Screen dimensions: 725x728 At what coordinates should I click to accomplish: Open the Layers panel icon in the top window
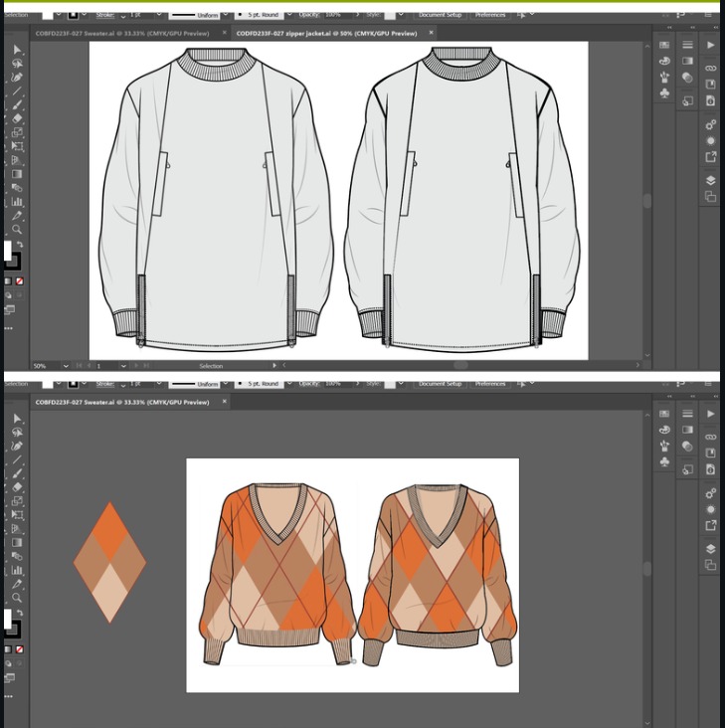[710, 180]
